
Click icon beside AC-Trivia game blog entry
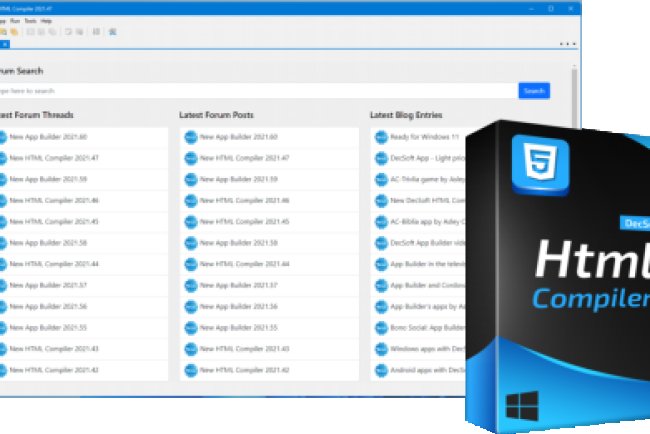pyautogui.click(x=381, y=179)
